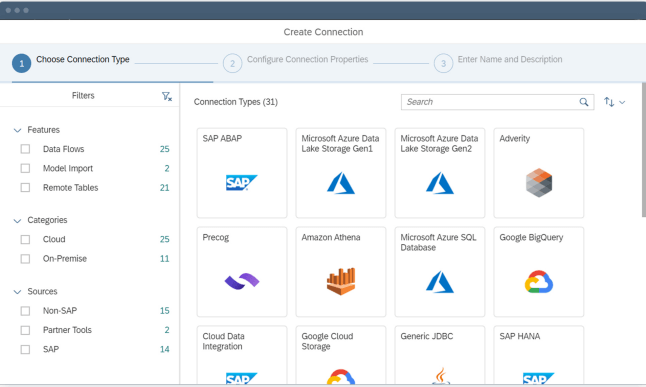
Task: Pick the Amazon Athena orange icon
Action: click(341, 281)
